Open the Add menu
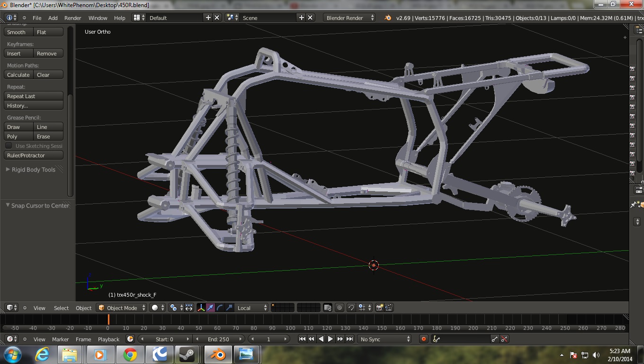The image size is (644, 364). pos(53,18)
